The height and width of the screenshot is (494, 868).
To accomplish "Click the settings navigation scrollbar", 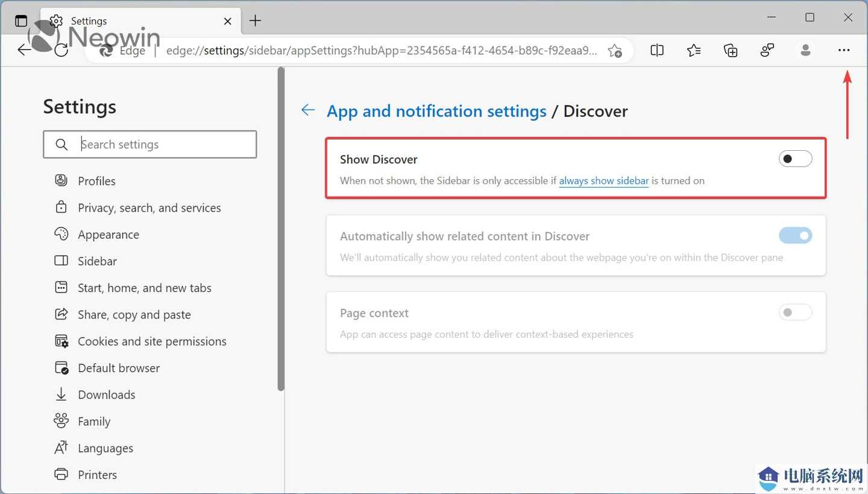I will point(281,229).
